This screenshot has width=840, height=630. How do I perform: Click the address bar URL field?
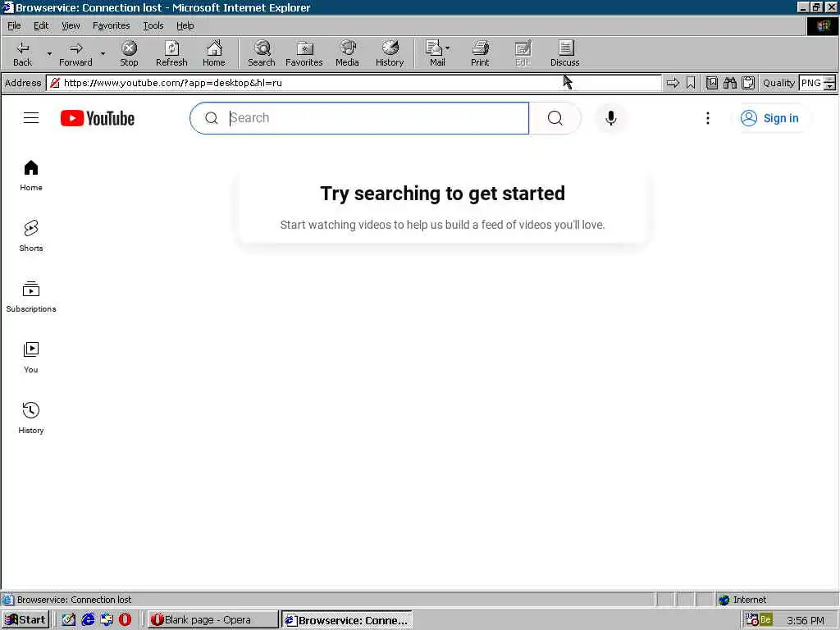354,83
